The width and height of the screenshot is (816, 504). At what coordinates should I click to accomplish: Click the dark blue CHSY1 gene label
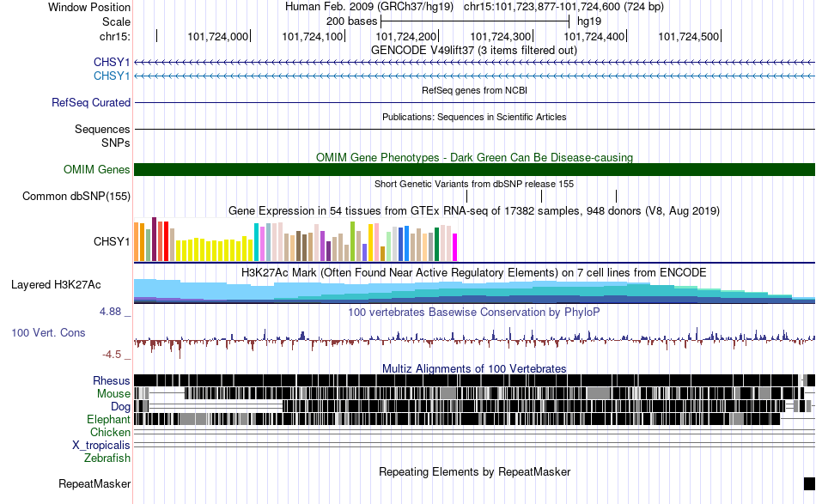[x=112, y=62]
